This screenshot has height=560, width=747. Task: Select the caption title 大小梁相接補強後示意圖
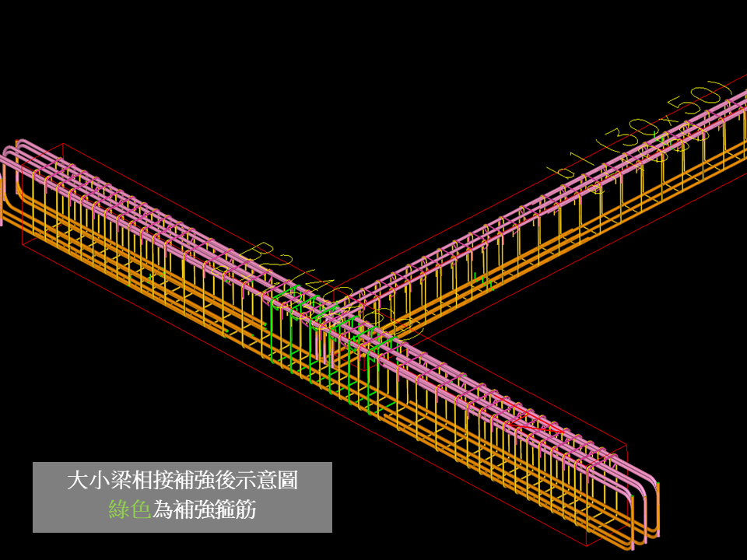pyautogui.click(x=182, y=480)
